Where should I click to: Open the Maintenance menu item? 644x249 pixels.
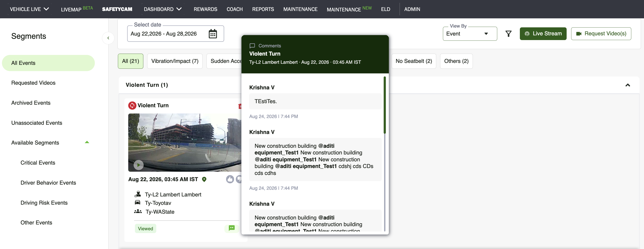tap(300, 9)
